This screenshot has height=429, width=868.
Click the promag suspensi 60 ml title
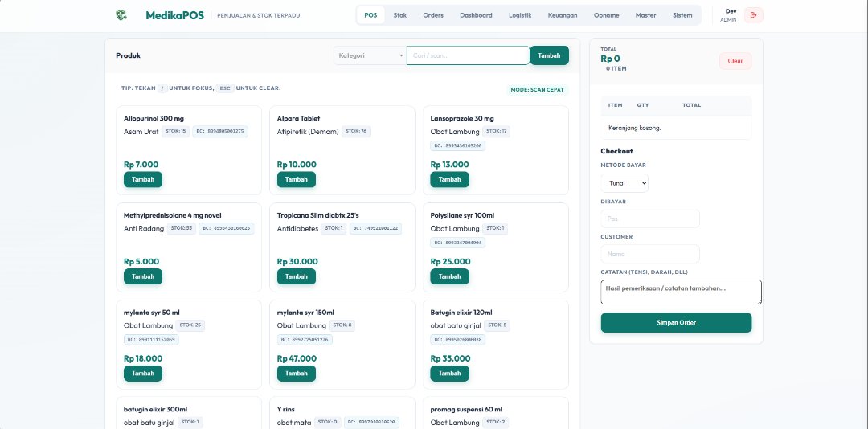(466, 409)
